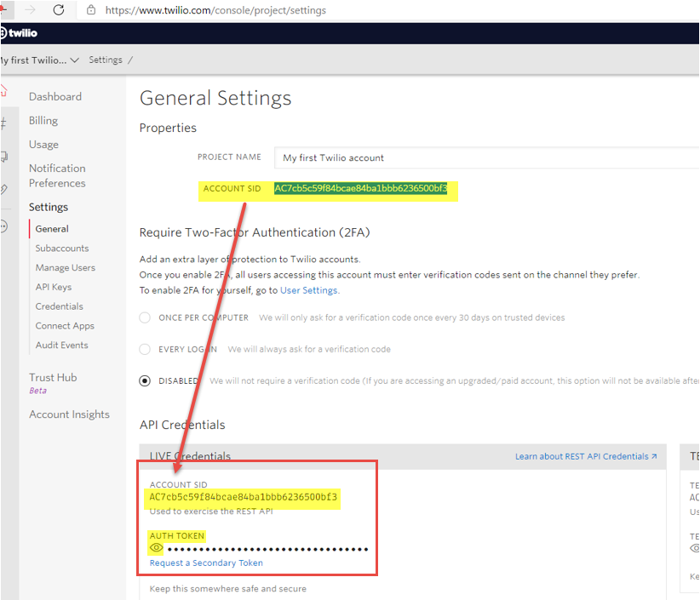This screenshot has height=600, width=700.
Task: Select the Once Per Computer 2FA option
Action: pyautogui.click(x=145, y=317)
